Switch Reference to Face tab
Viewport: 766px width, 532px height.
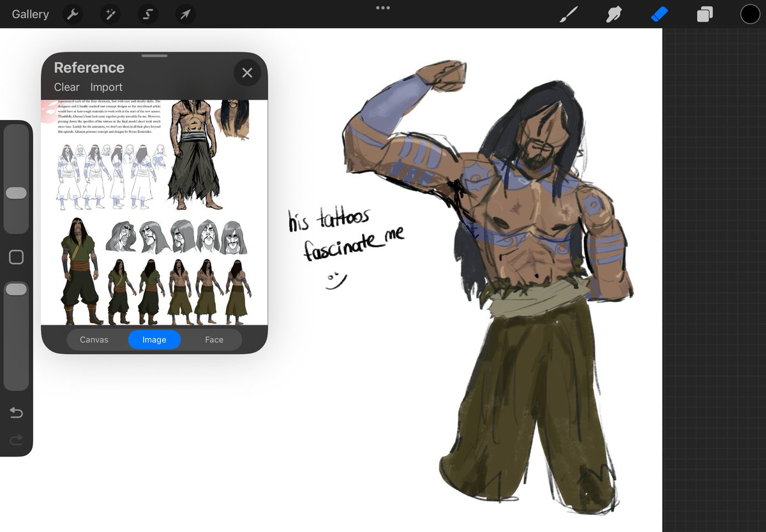point(214,339)
